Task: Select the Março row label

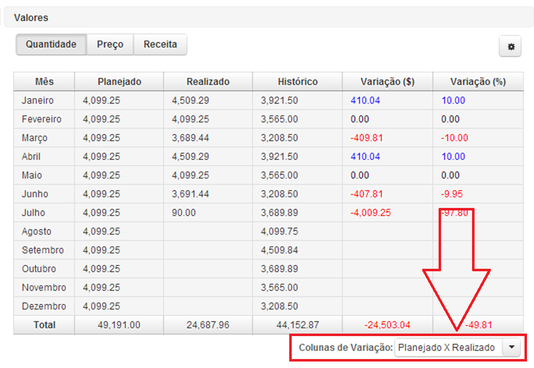Action: tap(34, 138)
